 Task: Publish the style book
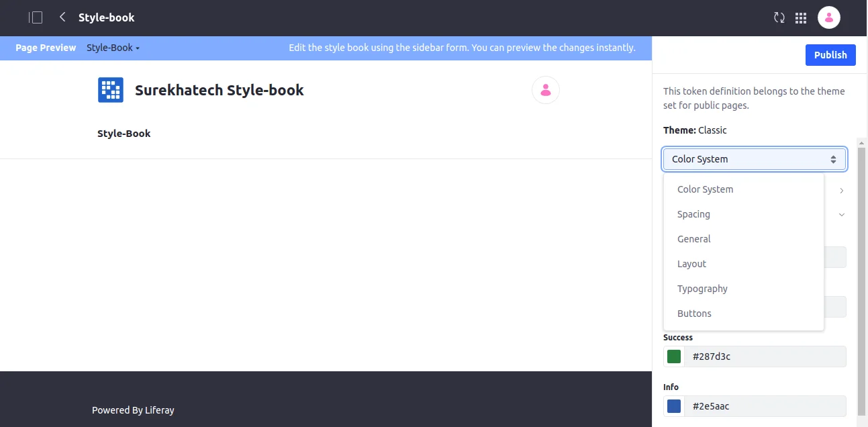click(x=830, y=55)
